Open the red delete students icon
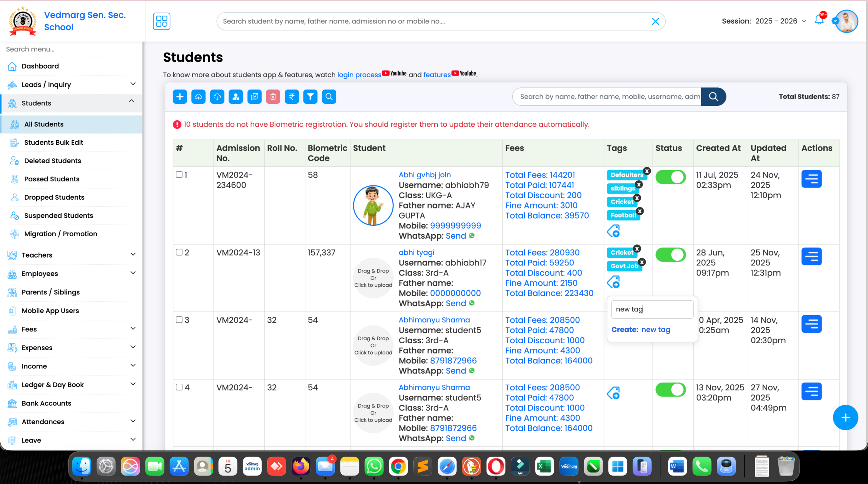Image resolution: width=868 pixels, height=484 pixels. pyautogui.click(x=273, y=97)
